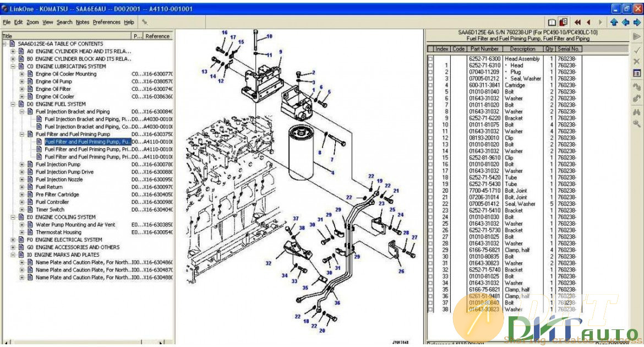Click the Title column header in tree

click(x=67, y=36)
